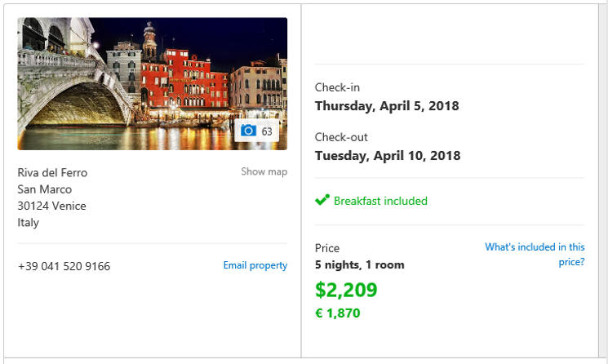Select the Breakfast included text
The image size is (608, 364).
[380, 201]
